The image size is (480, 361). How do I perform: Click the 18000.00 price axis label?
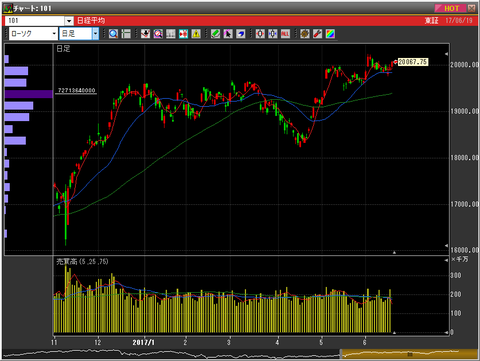(465, 158)
